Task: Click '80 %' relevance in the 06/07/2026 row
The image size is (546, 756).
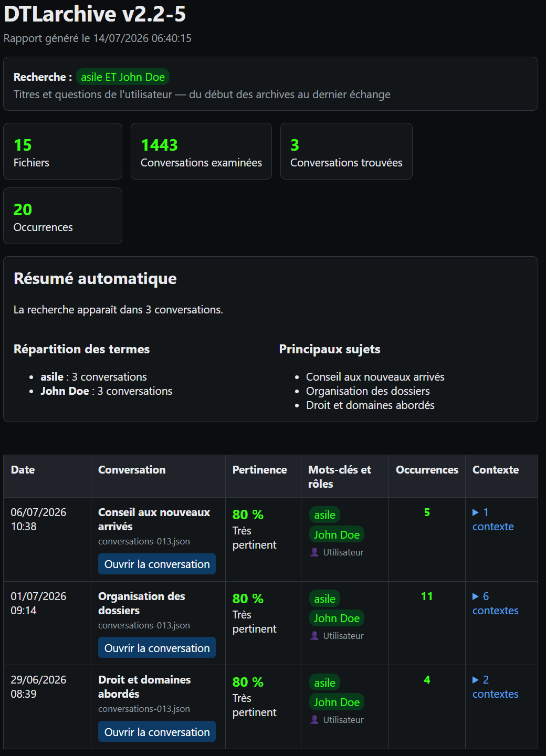Action: [x=248, y=514]
